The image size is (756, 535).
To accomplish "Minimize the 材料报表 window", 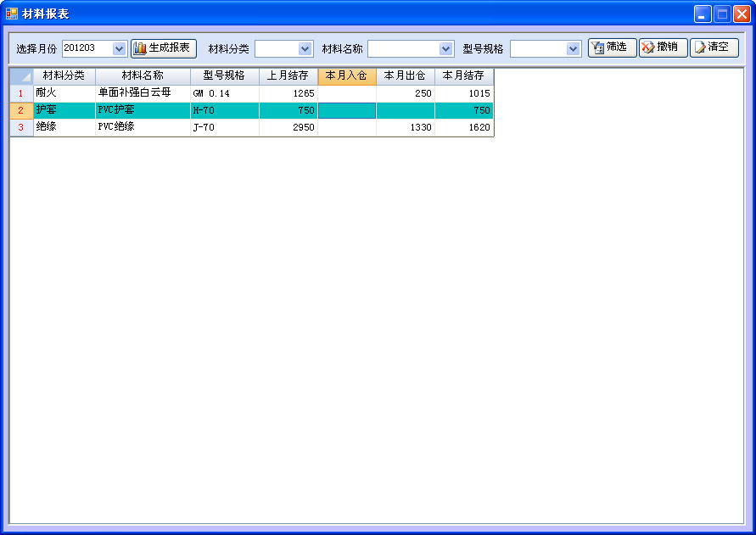I will (x=703, y=14).
